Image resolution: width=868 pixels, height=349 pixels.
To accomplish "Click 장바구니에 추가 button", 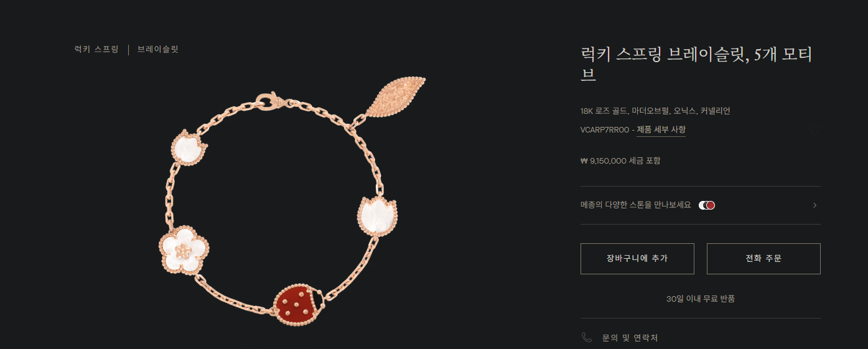I will [x=637, y=258].
